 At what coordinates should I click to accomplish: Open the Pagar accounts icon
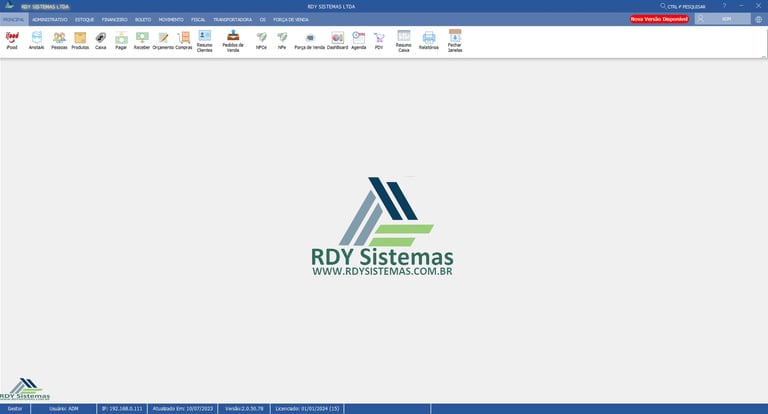tap(121, 40)
